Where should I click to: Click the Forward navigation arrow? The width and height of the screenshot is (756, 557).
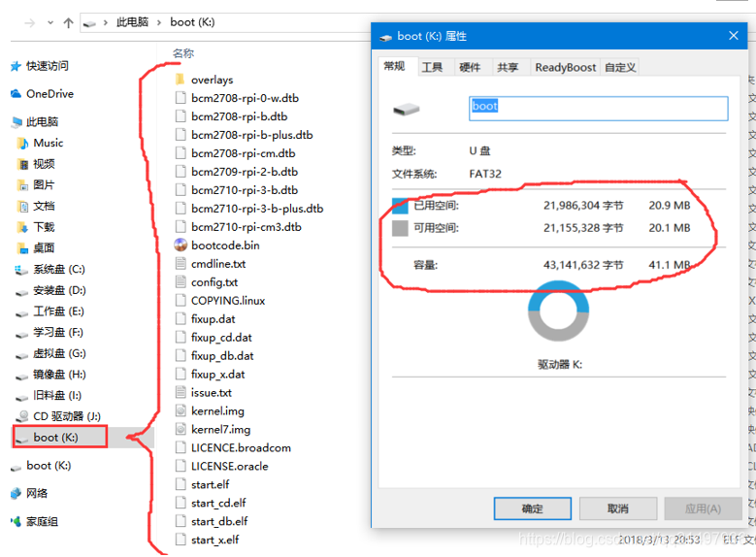coord(30,22)
